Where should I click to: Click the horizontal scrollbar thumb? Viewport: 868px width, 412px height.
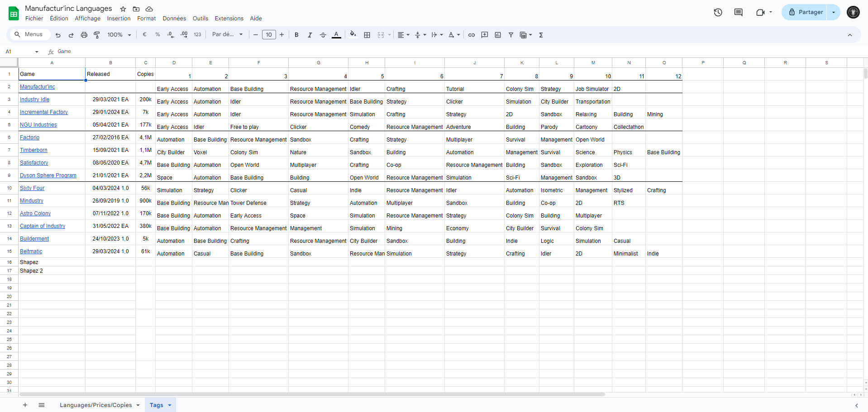click(x=312, y=394)
